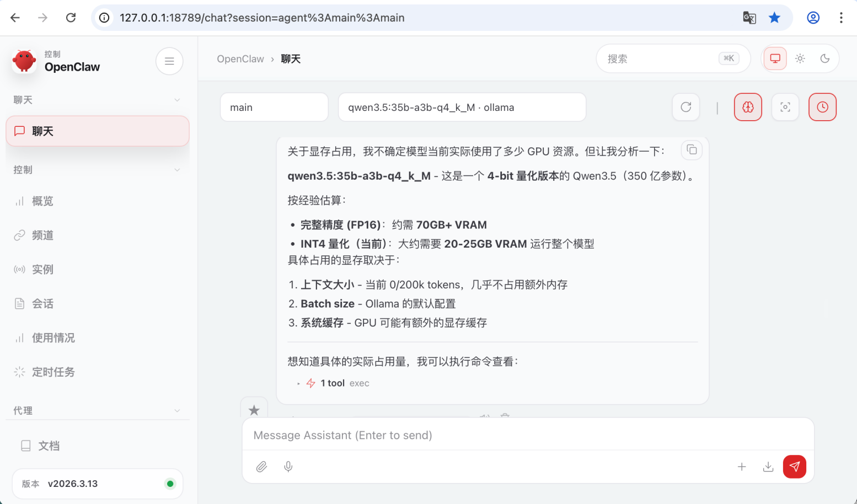Click the 搜索 search field
Screen dimensions: 857x504
[x=673, y=58]
